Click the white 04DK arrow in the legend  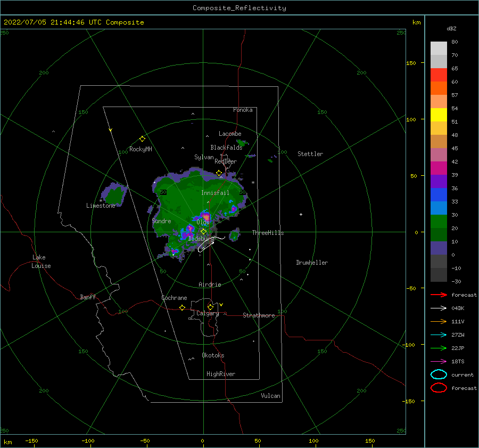click(439, 308)
